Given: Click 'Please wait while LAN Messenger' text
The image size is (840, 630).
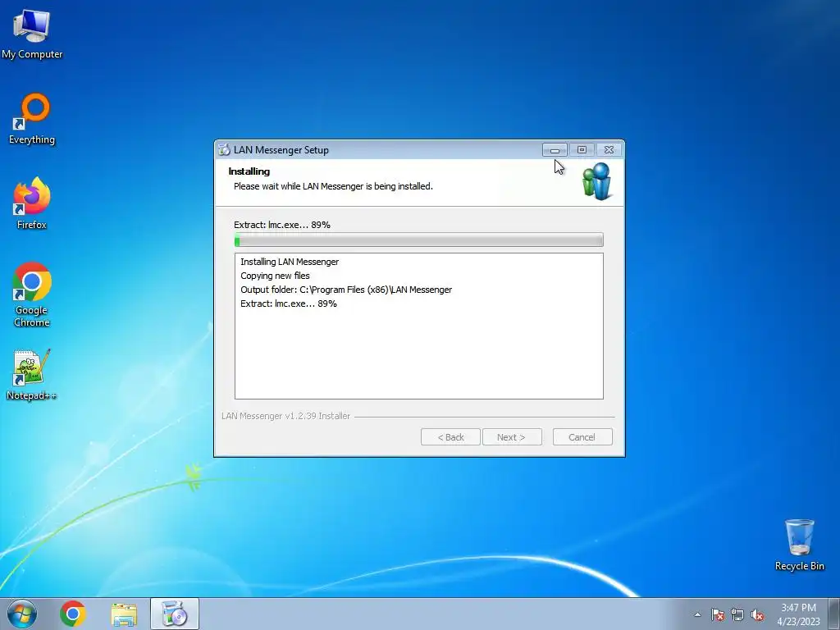Looking at the screenshot, I should tap(333, 186).
